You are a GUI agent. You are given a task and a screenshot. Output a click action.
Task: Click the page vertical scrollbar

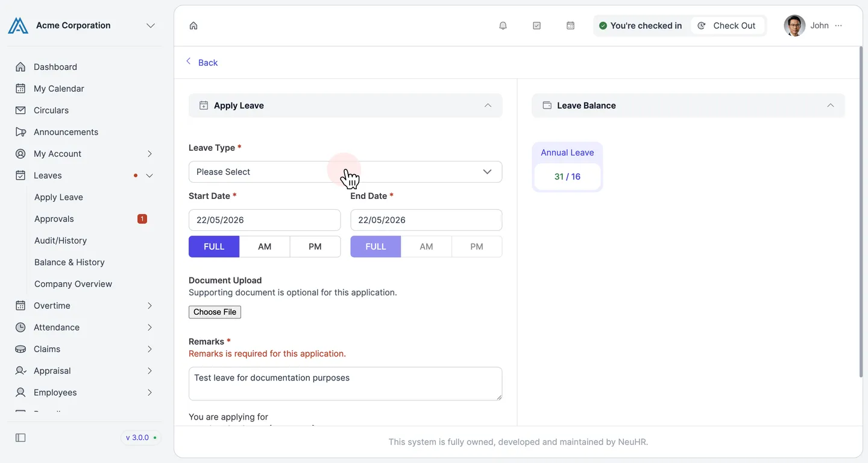click(x=860, y=212)
